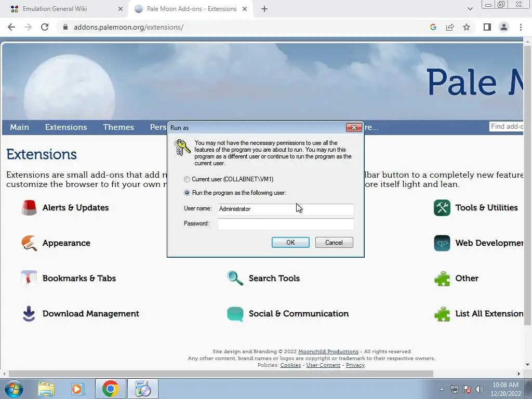The width and height of the screenshot is (532, 399).
Task: Open the Download Management arrow icon
Action: click(x=29, y=313)
